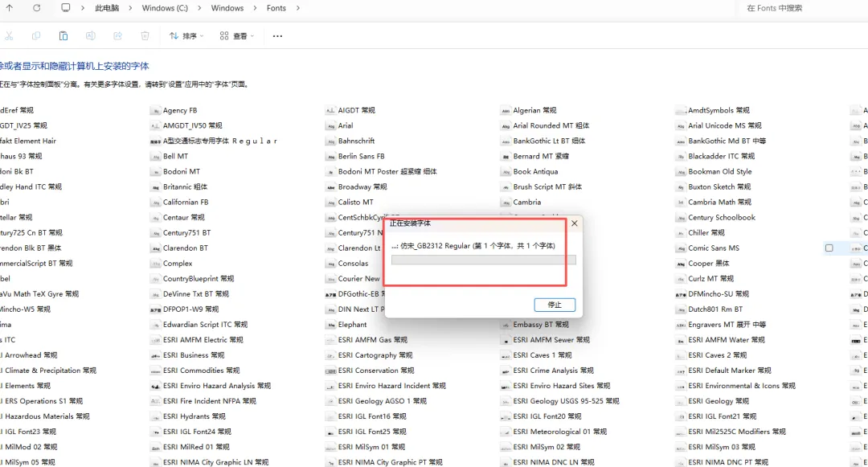Go to Fonts breadcrumb item
868x467 pixels.
[x=276, y=8]
